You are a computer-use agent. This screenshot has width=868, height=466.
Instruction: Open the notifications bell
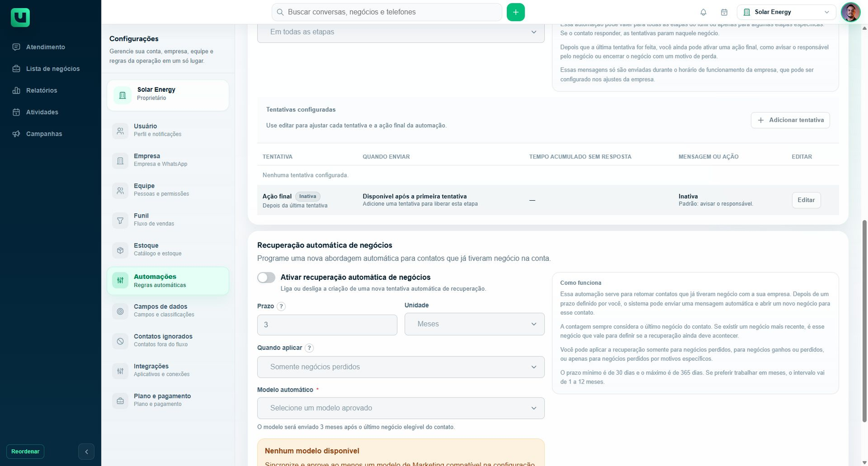[x=704, y=12]
